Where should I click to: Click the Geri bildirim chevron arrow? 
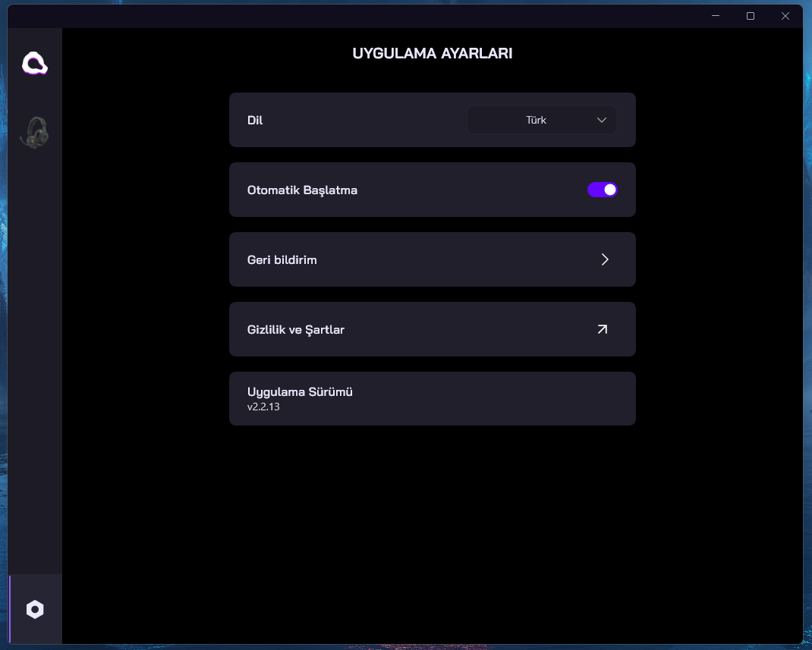604,259
